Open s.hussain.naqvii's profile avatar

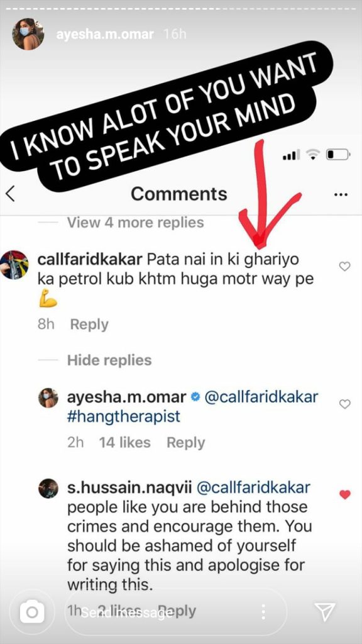(x=48, y=488)
